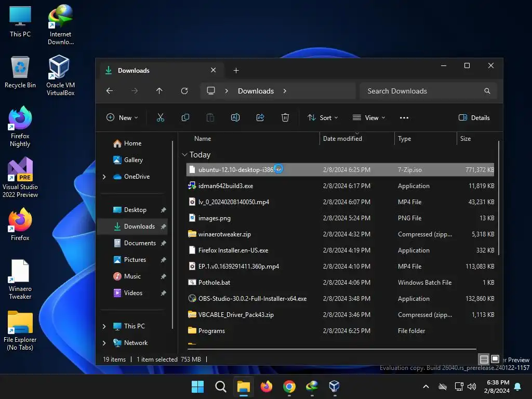Open the Windows Start button

[197, 387]
